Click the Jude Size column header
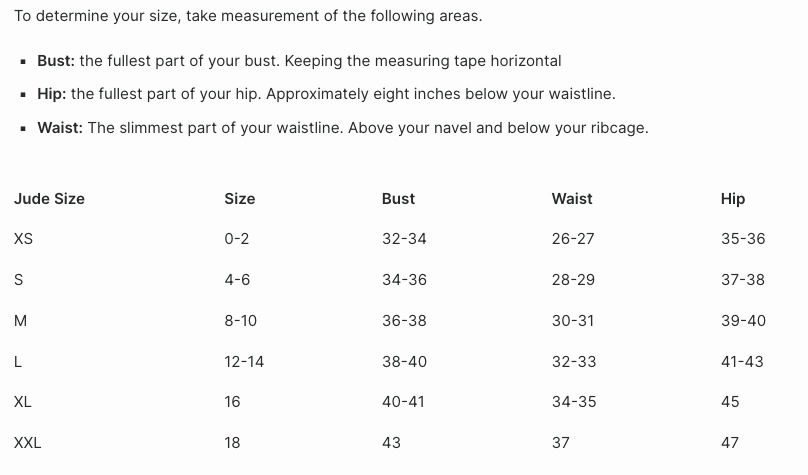This screenshot has height=475, width=808. (x=49, y=199)
